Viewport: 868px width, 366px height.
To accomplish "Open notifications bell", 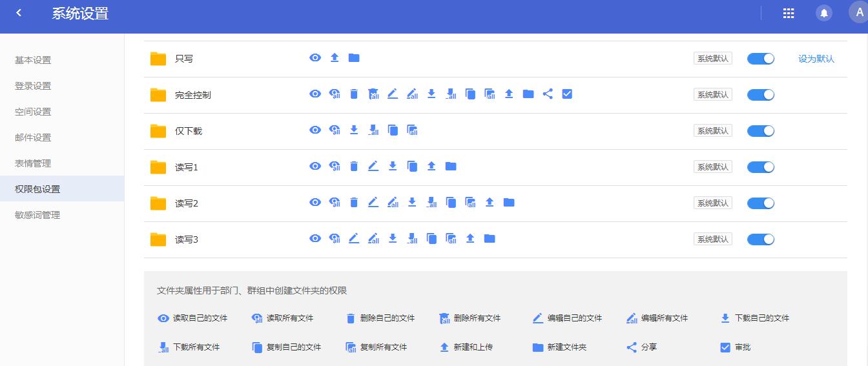I will 823,13.
